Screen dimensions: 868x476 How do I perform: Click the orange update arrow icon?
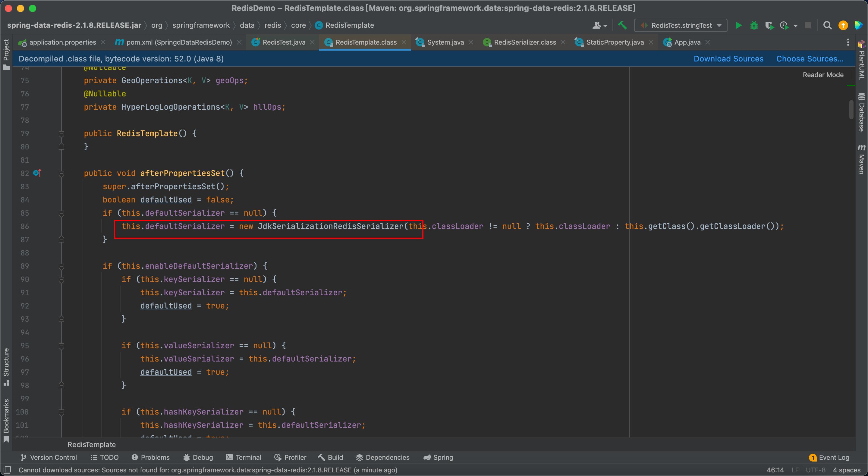(x=843, y=26)
